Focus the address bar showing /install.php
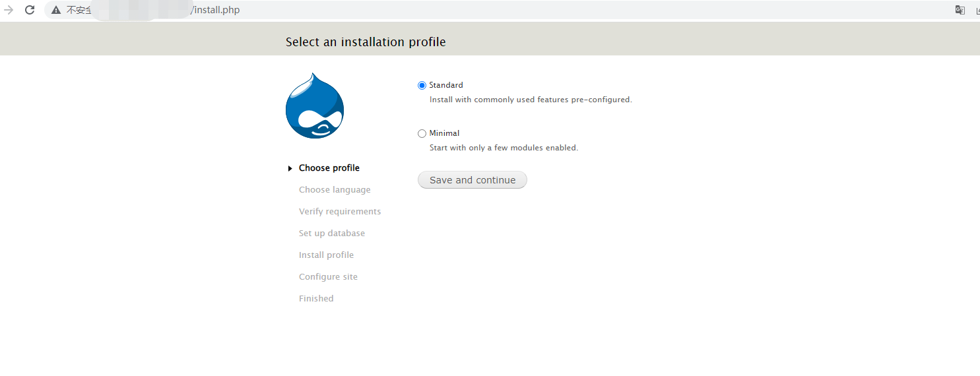The height and width of the screenshot is (376, 980). pyautogui.click(x=462, y=10)
